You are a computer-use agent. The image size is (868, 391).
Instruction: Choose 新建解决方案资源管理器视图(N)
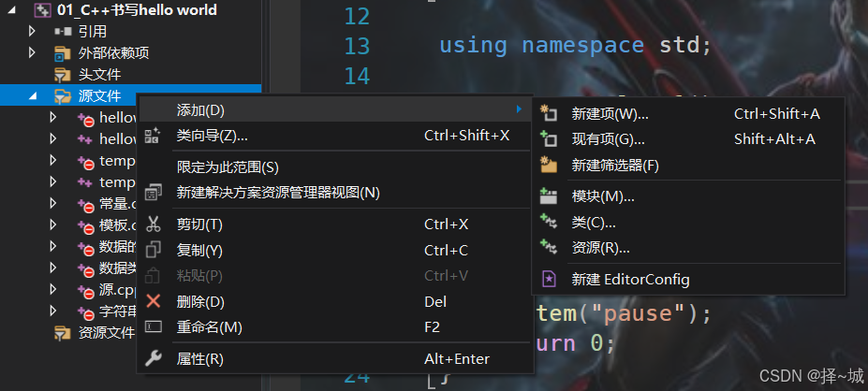tap(334, 193)
